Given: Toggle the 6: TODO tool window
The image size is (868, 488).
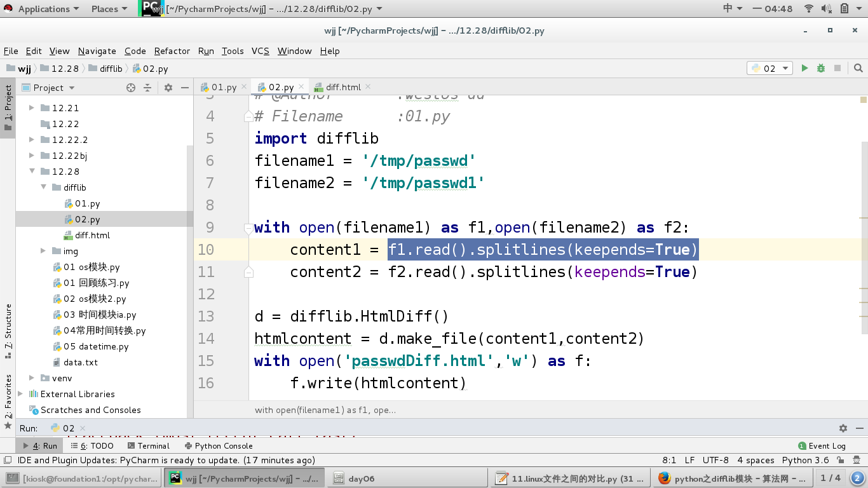Looking at the screenshot, I should [92, 445].
